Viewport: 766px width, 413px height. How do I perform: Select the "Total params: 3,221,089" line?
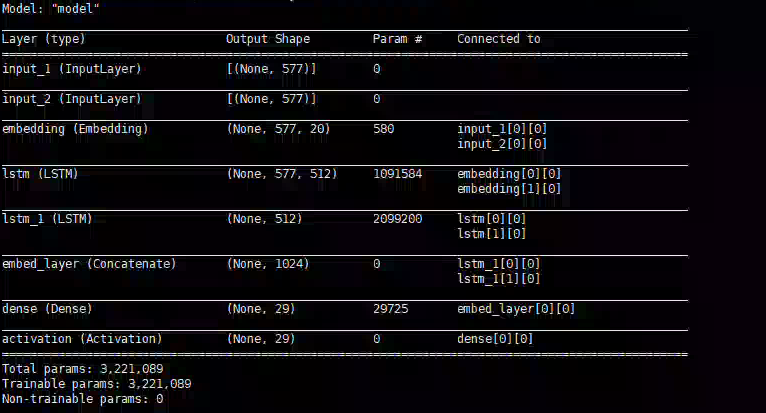pos(83,369)
